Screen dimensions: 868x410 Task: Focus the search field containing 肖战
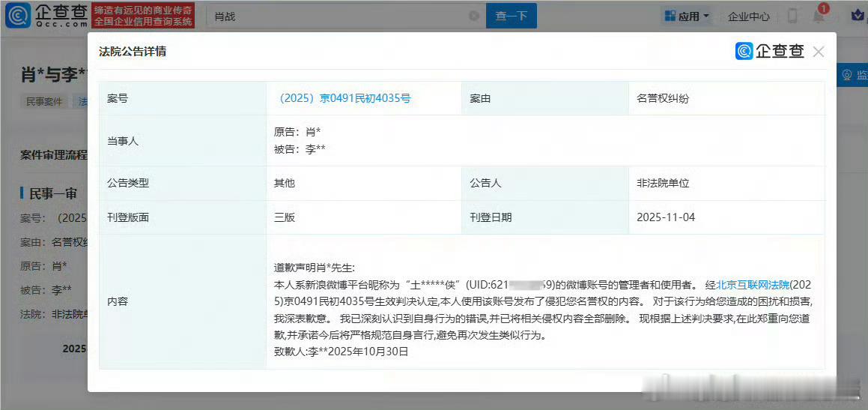tap(345, 16)
